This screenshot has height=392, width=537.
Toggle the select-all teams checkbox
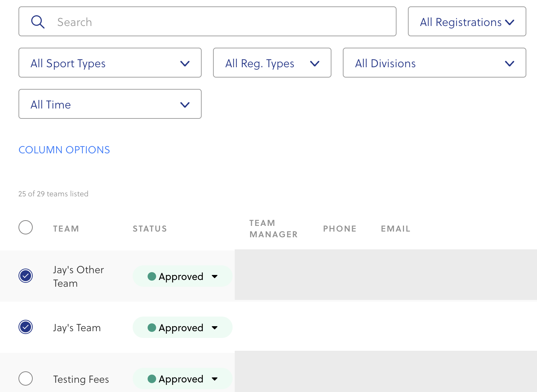(26, 227)
